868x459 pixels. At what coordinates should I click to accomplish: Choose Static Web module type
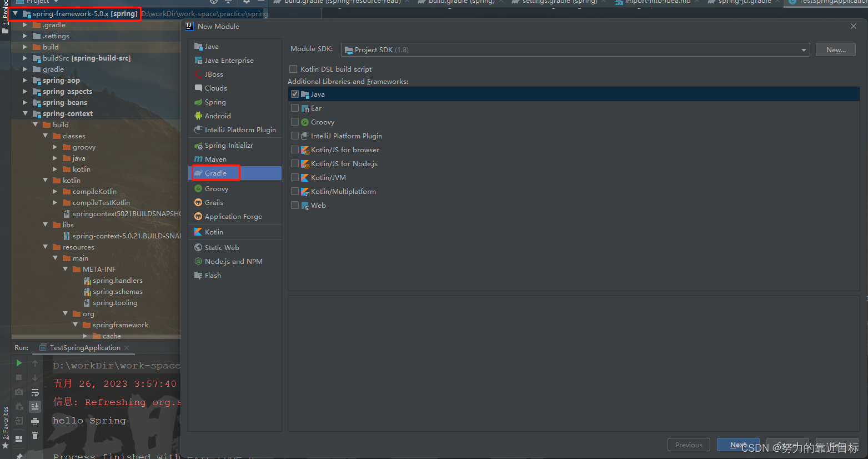coord(235,248)
